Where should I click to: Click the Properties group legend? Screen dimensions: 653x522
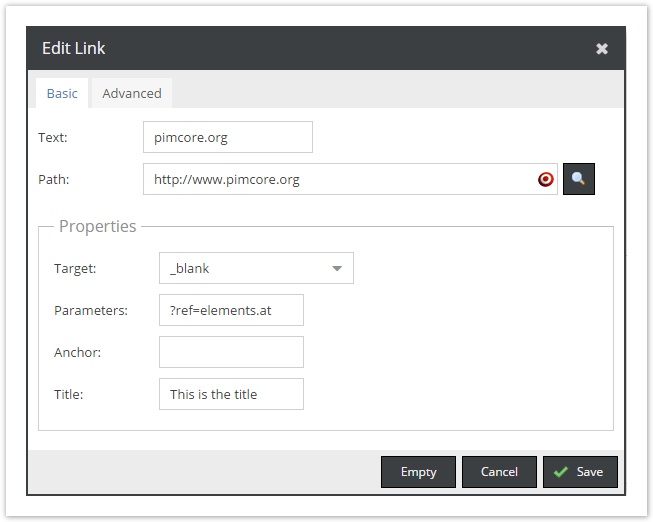97,226
